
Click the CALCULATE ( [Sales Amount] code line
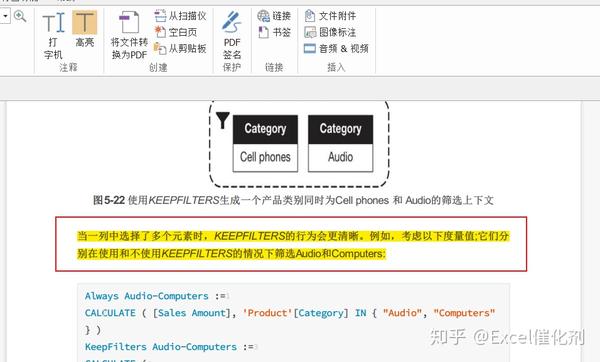(x=290, y=313)
